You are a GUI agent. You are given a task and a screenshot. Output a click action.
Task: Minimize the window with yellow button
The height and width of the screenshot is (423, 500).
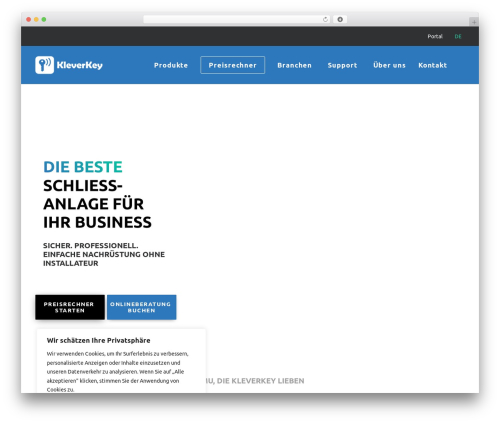coord(36,19)
